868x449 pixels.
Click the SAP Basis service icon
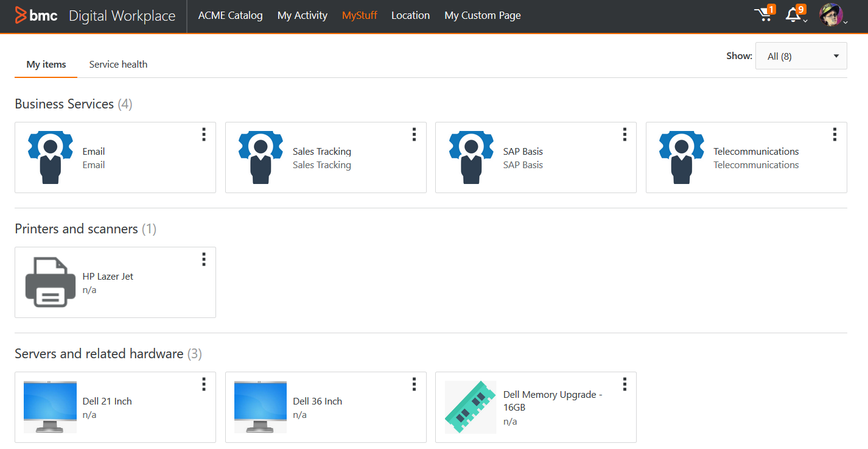click(471, 157)
